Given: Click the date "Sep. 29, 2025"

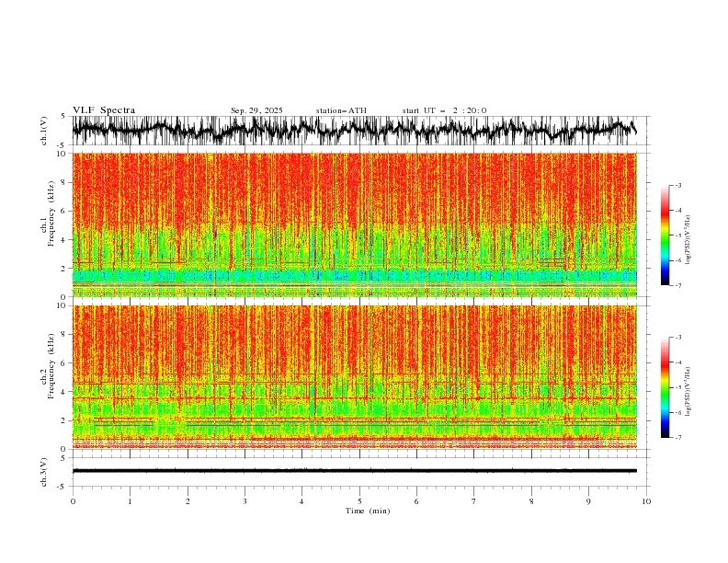Looking at the screenshot, I should (x=256, y=110).
